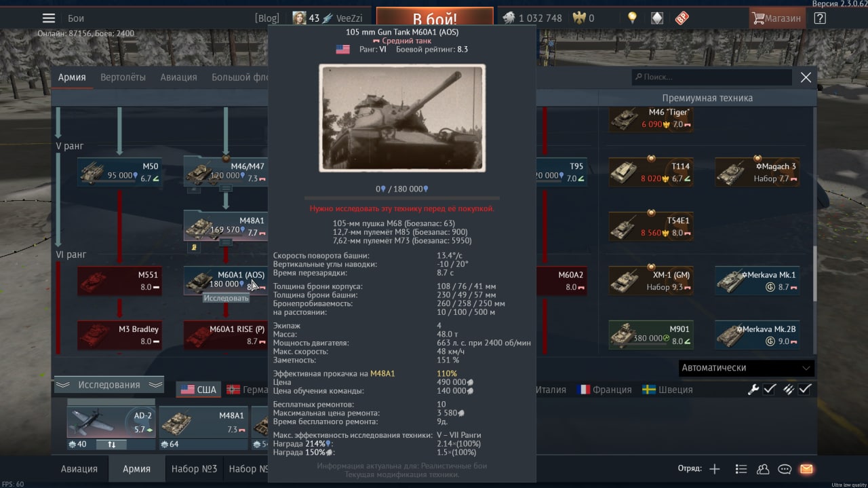This screenshot has width=868, height=488.
Task: Click the ammunition bullets icon
Action: 788,389
